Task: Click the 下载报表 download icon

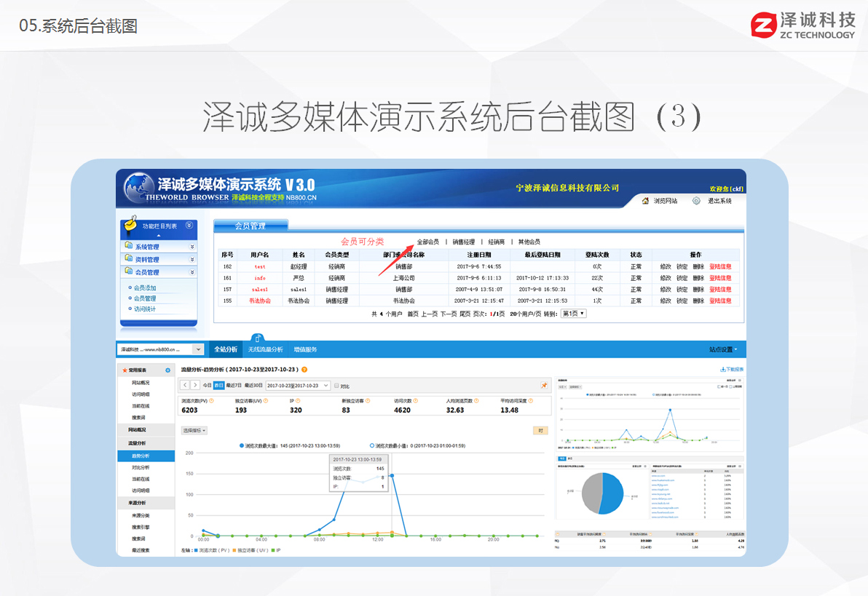Action: point(722,370)
